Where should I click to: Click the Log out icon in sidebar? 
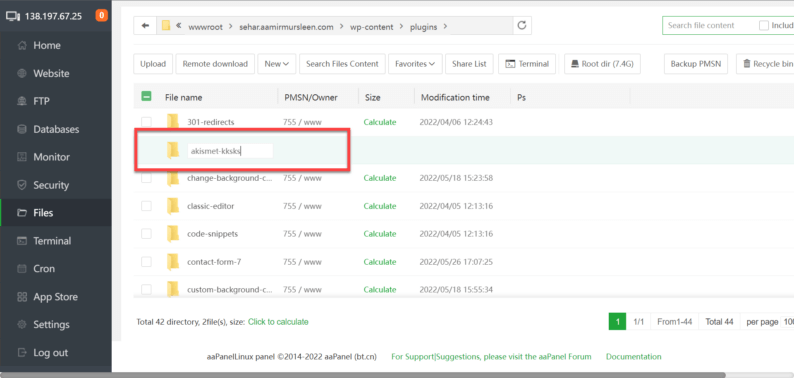22,352
